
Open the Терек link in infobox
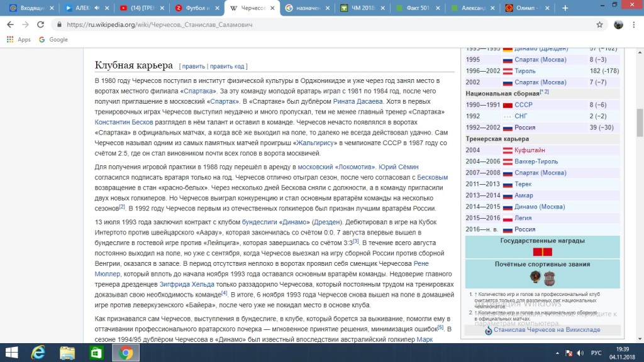click(523, 184)
